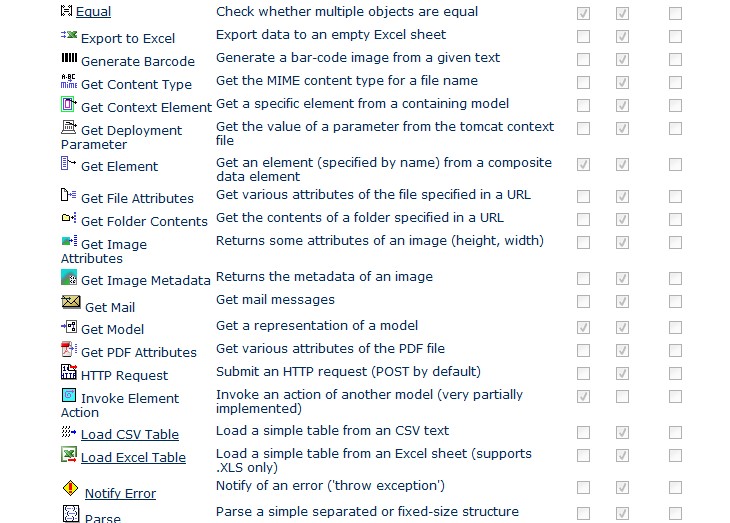This screenshot has width=730, height=523.
Task: Click the Get Mail envelope icon
Action: pyautogui.click(x=71, y=303)
